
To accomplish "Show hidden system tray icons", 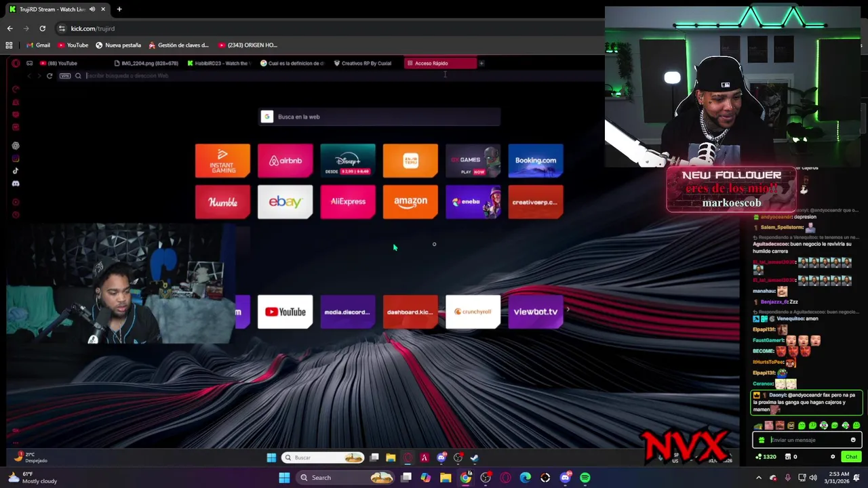I will pyautogui.click(x=758, y=478).
